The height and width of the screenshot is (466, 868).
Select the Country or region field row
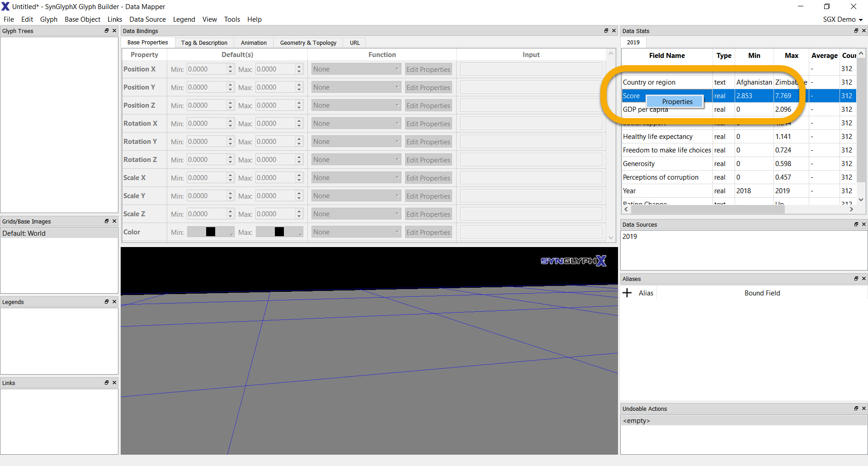[739, 82]
